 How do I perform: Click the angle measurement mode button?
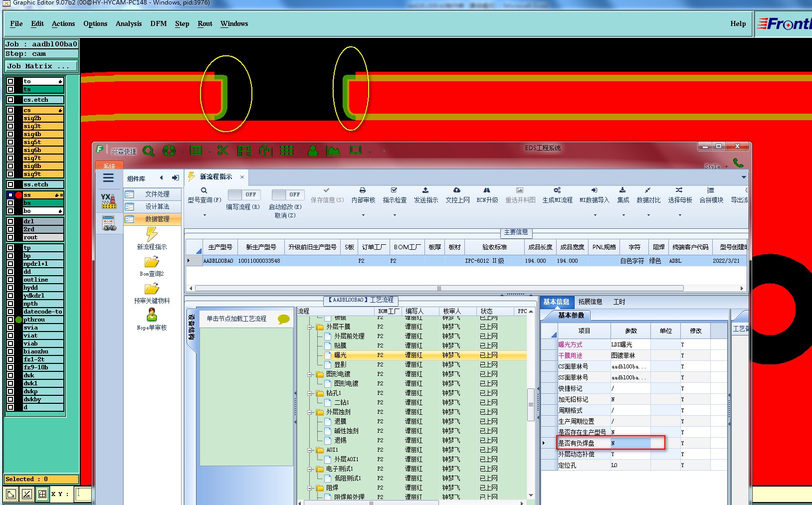[x=27, y=495]
